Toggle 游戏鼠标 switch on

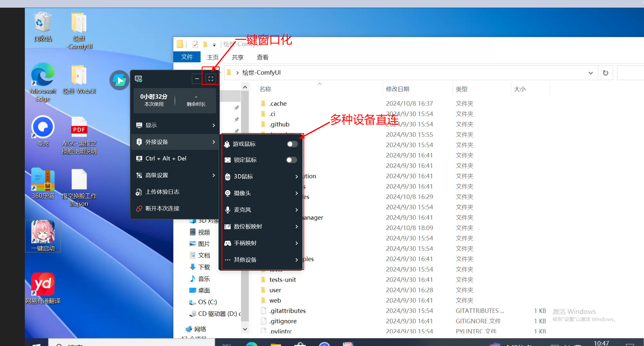point(291,144)
